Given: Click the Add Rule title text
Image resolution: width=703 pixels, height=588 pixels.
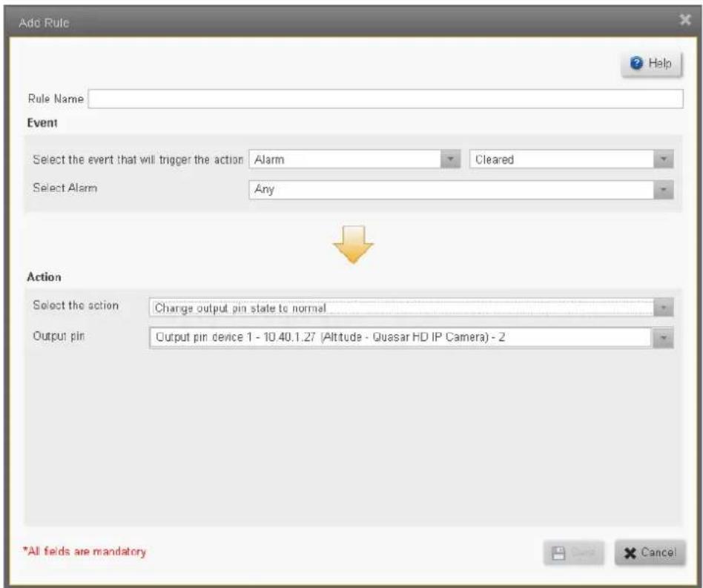Looking at the screenshot, I should (44, 23).
